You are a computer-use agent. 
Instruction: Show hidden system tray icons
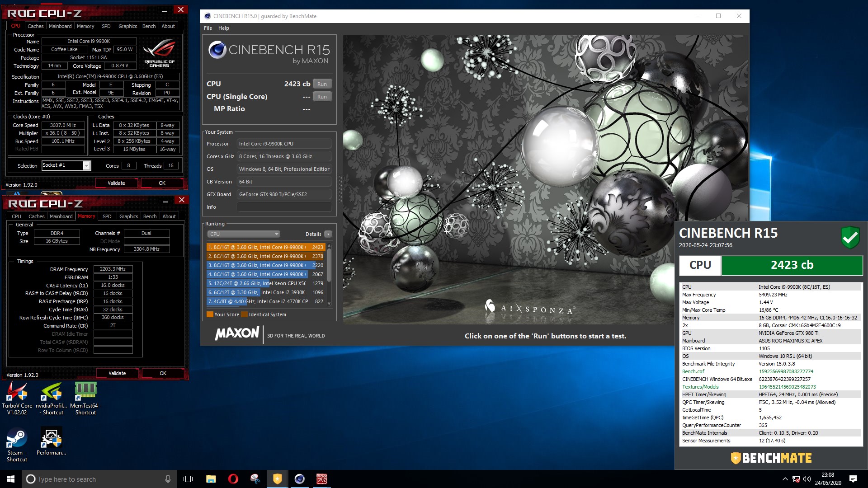[x=785, y=479]
